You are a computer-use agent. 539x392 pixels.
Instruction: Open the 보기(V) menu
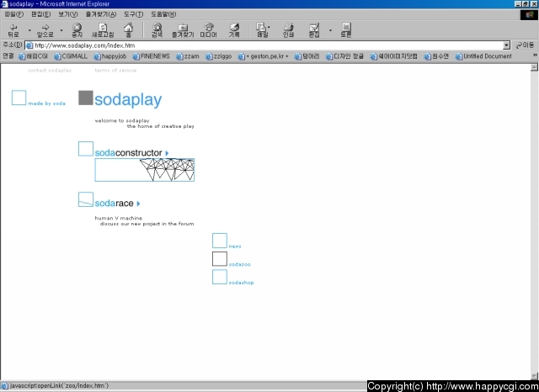click(67, 14)
